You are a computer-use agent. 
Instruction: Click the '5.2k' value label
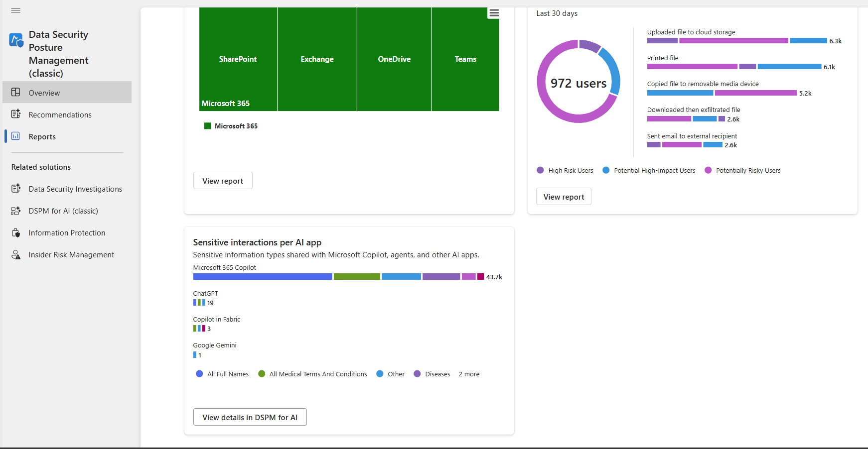[806, 94]
